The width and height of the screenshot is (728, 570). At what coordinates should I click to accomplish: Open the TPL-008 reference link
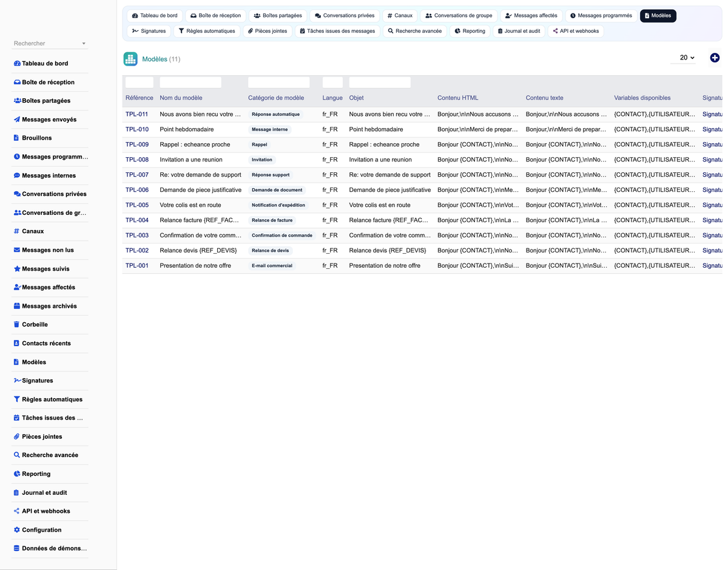[x=137, y=160]
